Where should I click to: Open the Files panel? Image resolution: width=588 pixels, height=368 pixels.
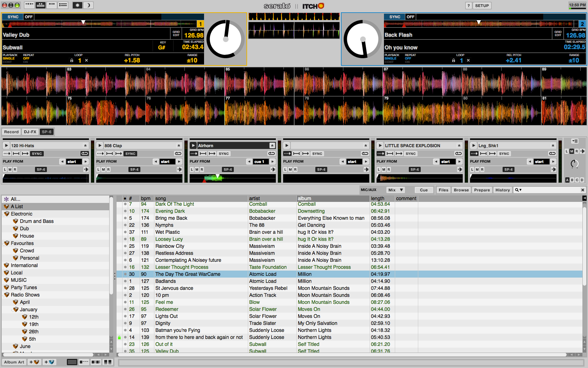pos(443,190)
